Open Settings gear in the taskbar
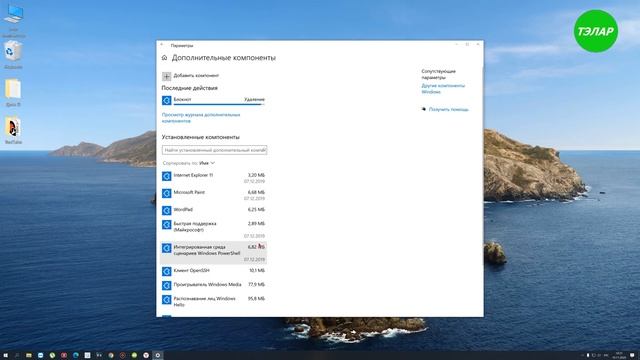 coord(158,356)
